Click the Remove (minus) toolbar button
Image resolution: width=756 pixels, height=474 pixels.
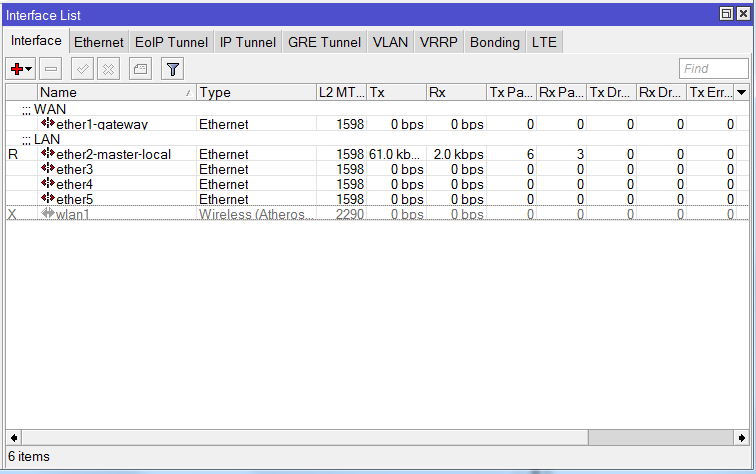(x=52, y=69)
